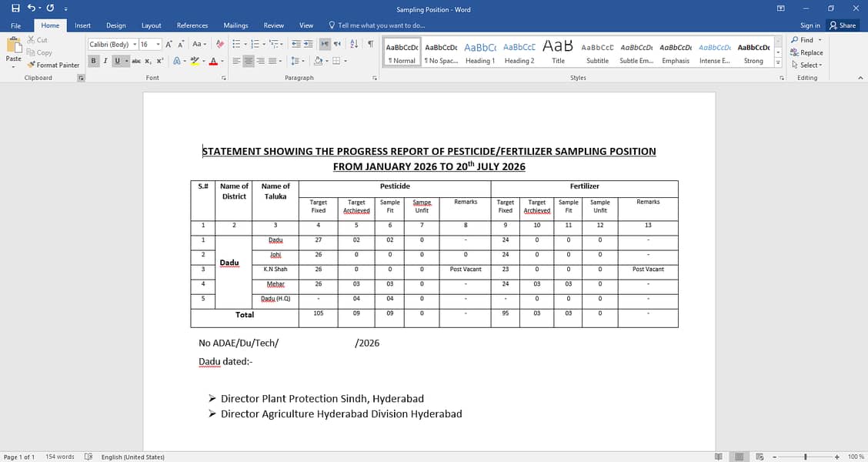The height and width of the screenshot is (462, 868).
Task: Switch to the Layout tab
Action: (151, 25)
